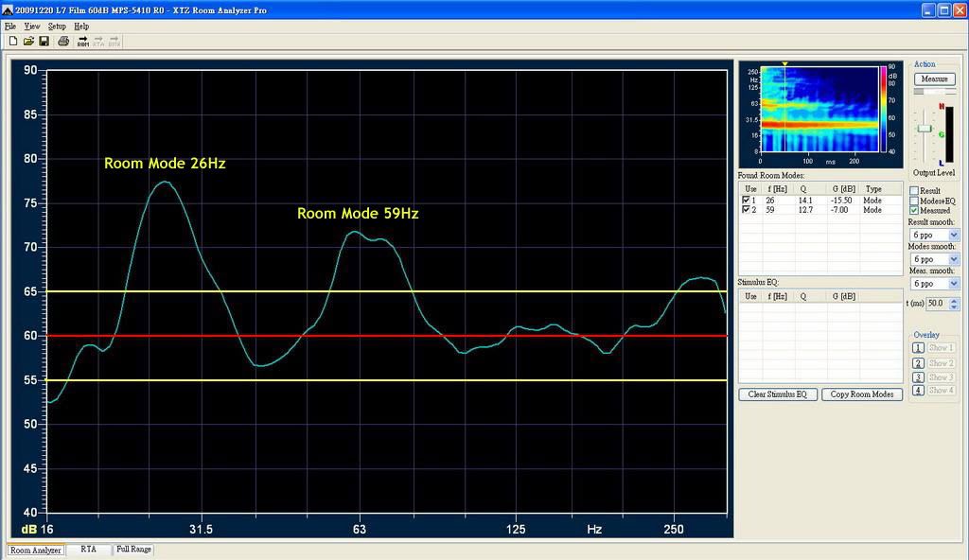Viewport: 969px width, 560px height.
Task: Open the File menu
Action: (9, 26)
